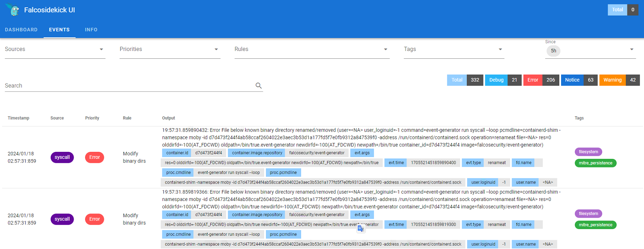Click the Timestamp column header
Screen dimensions: 644x249
point(18,118)
